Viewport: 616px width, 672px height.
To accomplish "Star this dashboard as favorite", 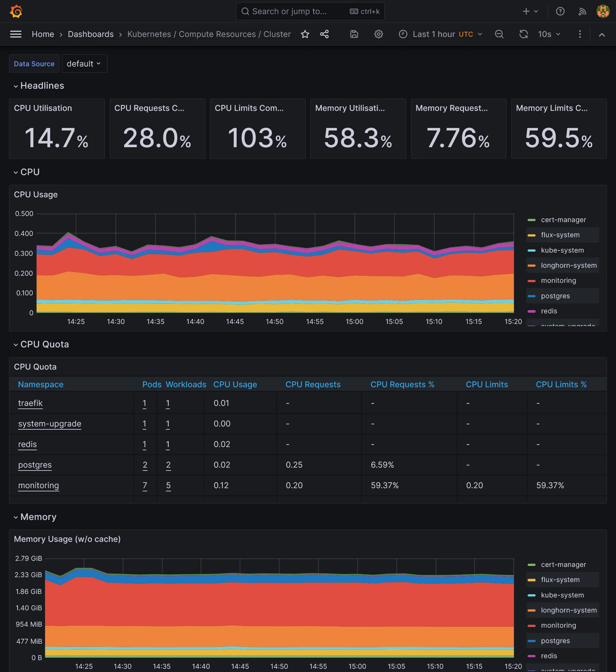I will [x=305, y=34].
